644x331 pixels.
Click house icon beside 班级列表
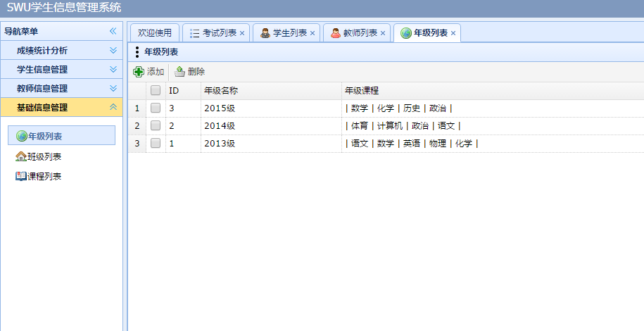(21, 156)
